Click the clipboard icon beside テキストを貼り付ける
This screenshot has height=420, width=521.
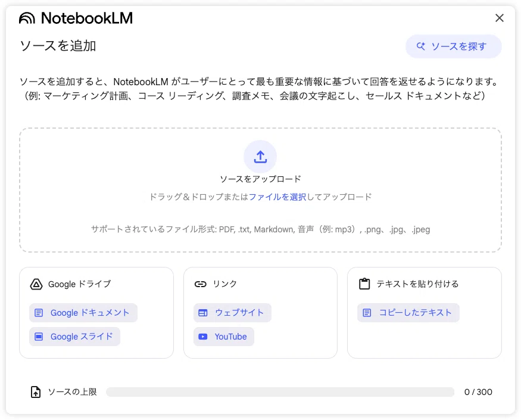click(x=364, y=284)
